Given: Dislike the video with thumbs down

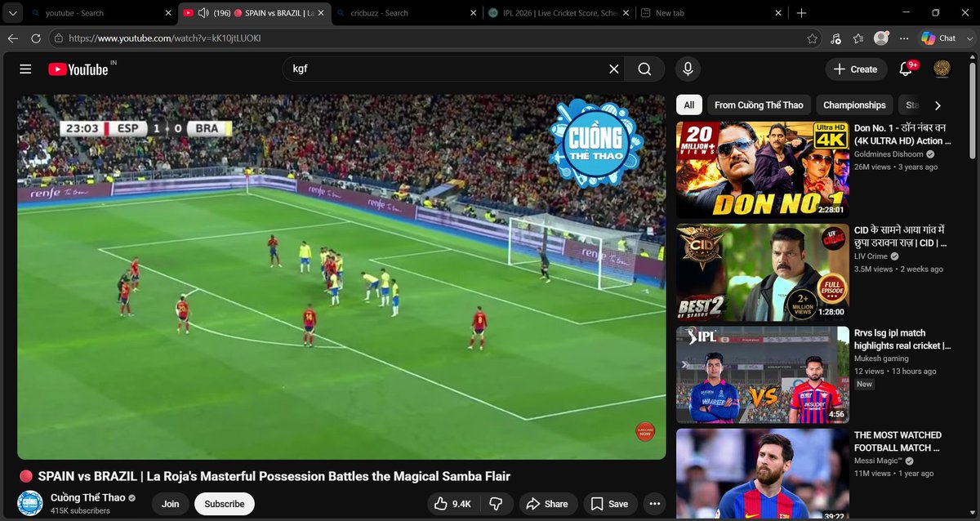Looking at the screenshot, I should coord(496,504).
